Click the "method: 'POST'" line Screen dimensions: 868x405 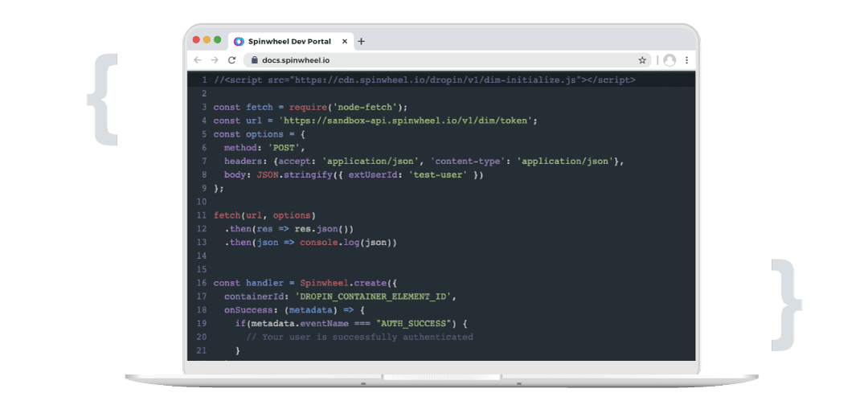click(x=264, y=148)
